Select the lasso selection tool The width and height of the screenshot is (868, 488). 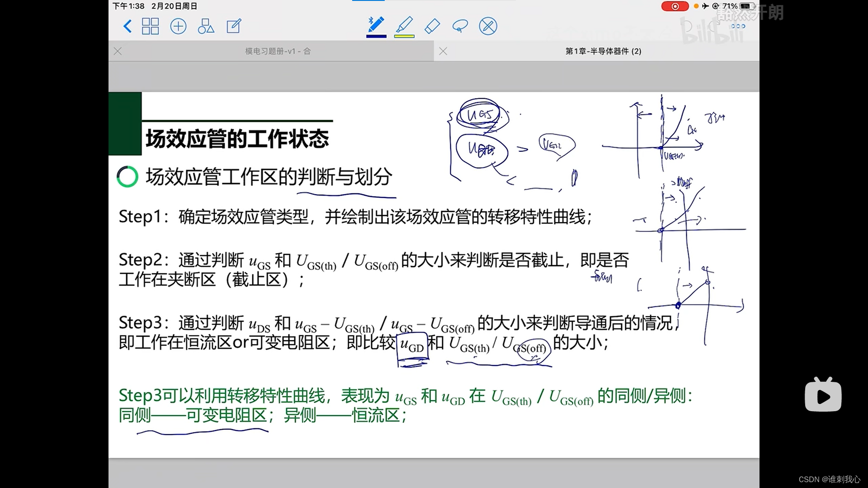460,26
